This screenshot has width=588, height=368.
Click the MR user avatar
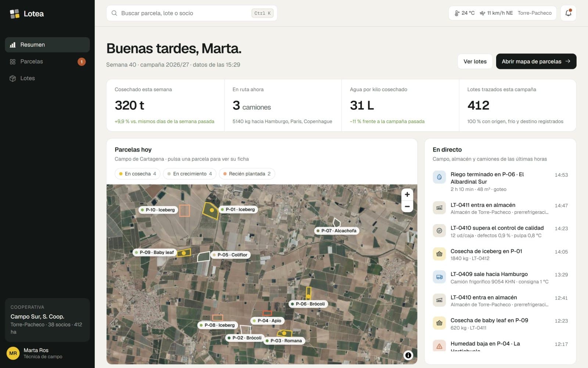click(x=13, y=353)
